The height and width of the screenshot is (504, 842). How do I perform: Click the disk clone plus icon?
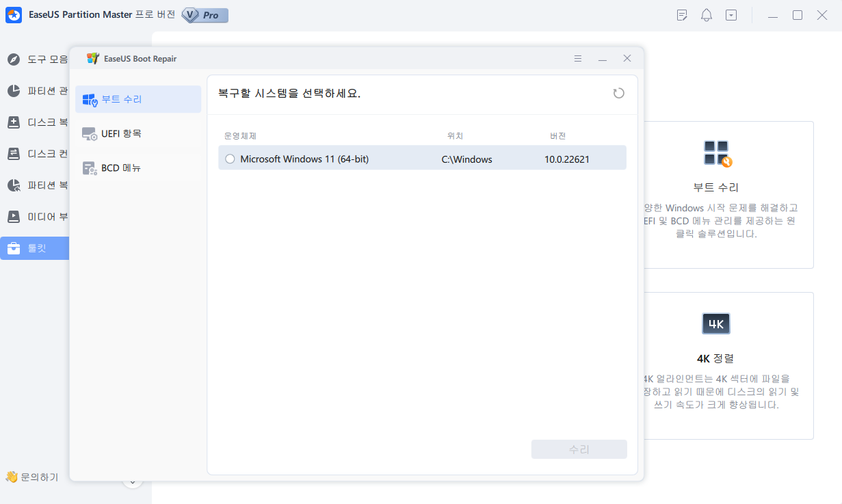click(x=14, y=122)
